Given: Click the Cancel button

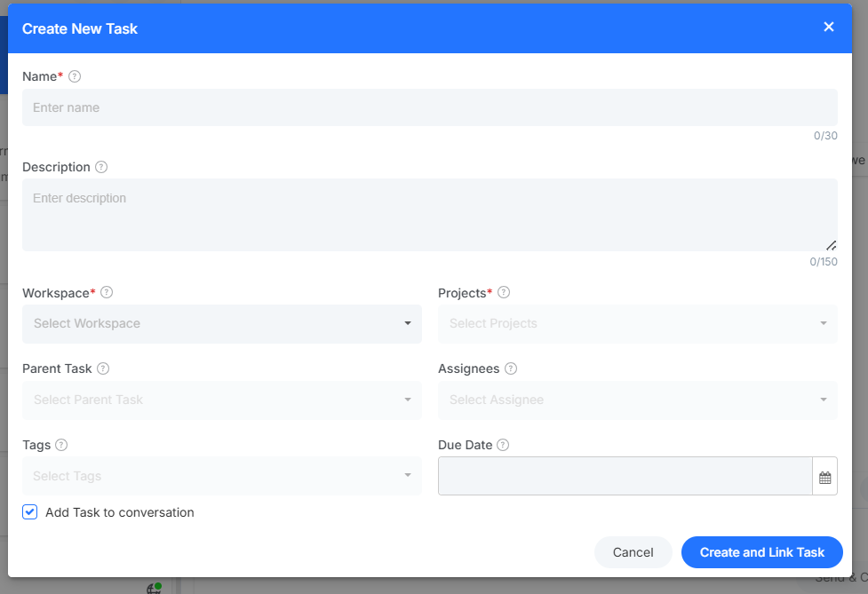Looking at the screenshot, I should point(633,552).
